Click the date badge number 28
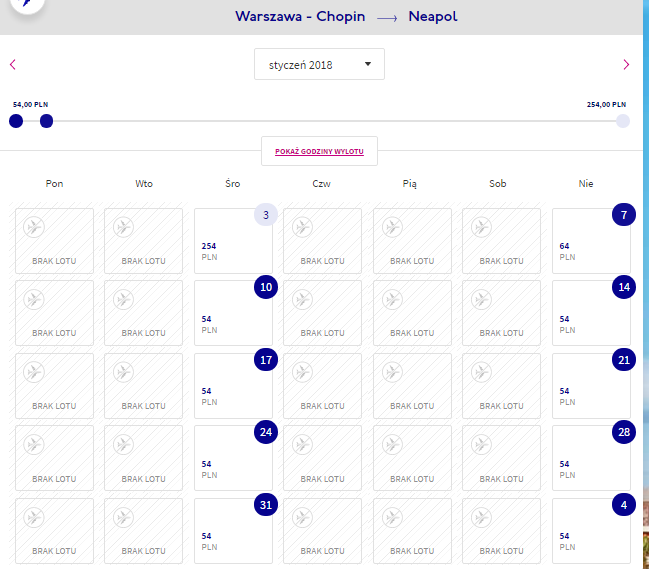This screenshot has width=649, height=569. (x=624, y=432)
